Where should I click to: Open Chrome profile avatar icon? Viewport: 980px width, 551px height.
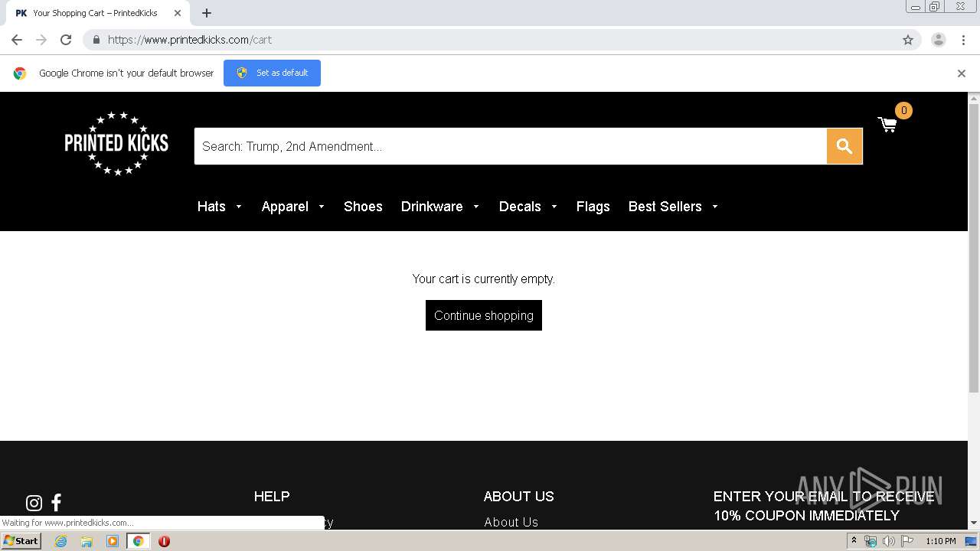coord(939,40)
